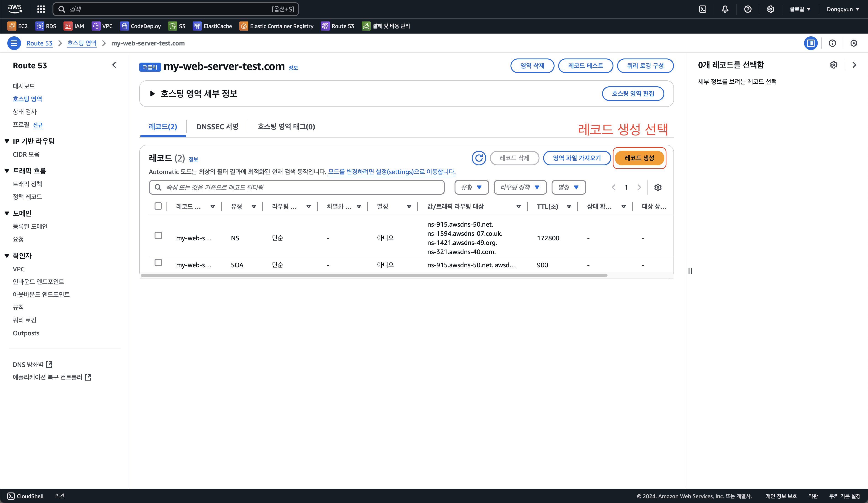Open the ElastiCache shortcut icon
This screenshot has height=503, width=868.
[197, 26]
